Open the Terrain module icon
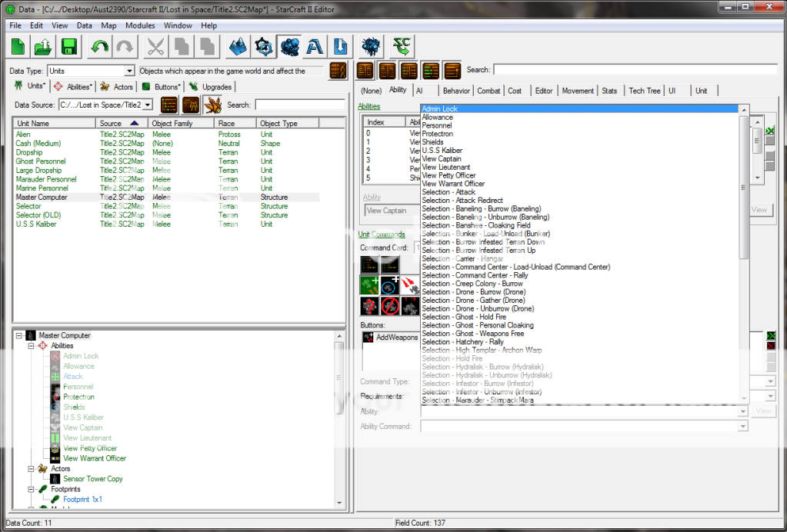Viewport: 787px width, 532px height. point(238,47)
